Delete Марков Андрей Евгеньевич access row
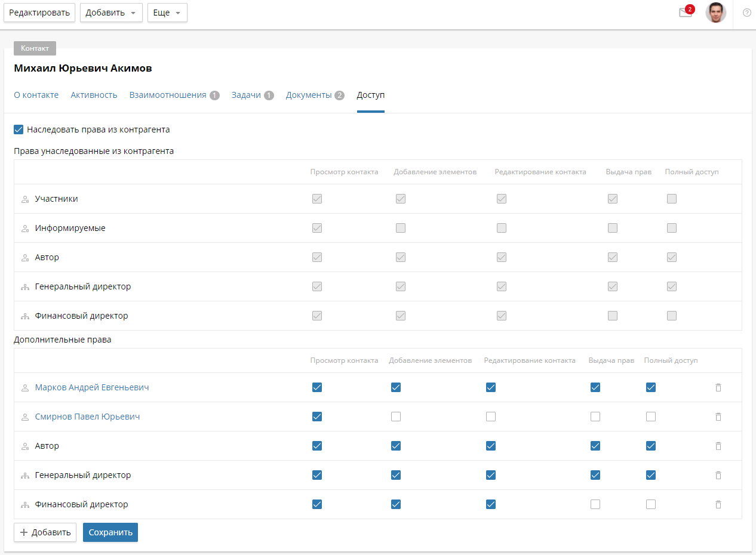Viewport: 756px width, 555px height. (718, 387)
